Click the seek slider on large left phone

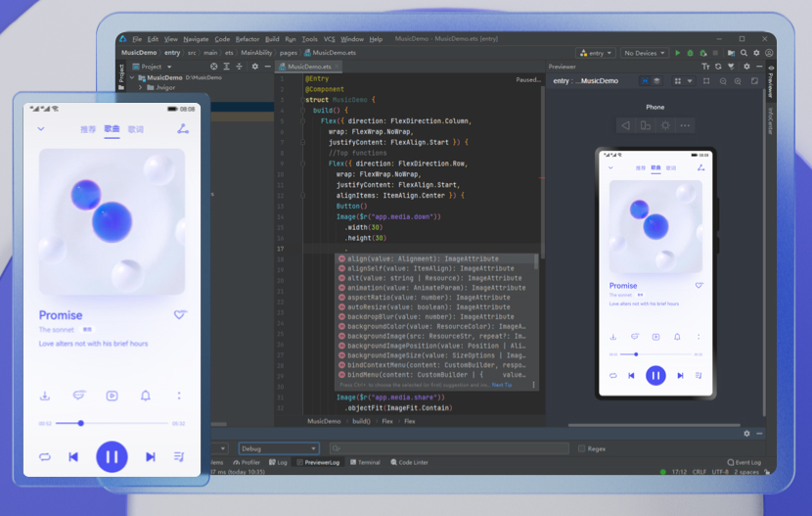(x=113, y=423)
